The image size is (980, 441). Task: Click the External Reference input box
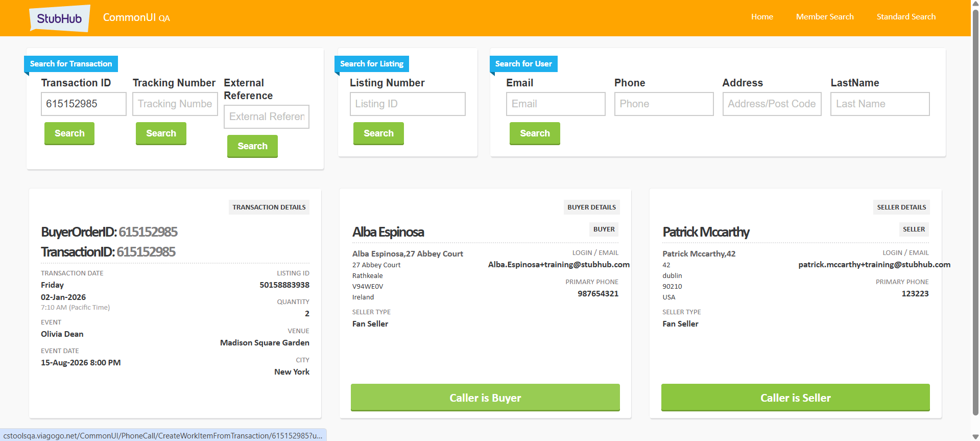pyautogui.click(x=266, y=117)
